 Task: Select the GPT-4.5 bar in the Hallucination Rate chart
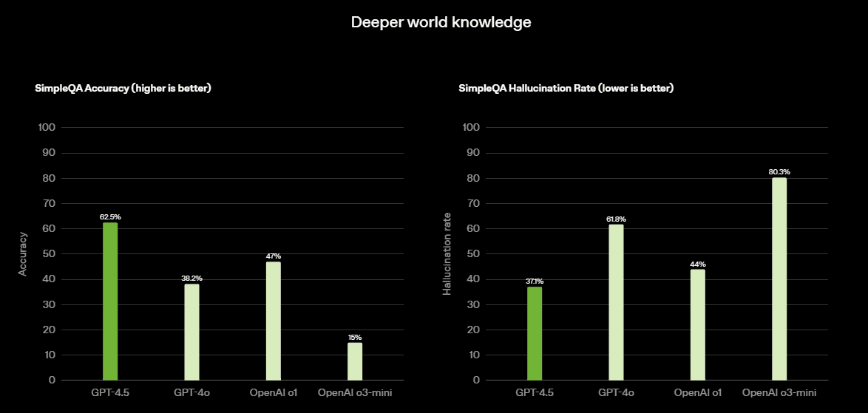point(535,333)
